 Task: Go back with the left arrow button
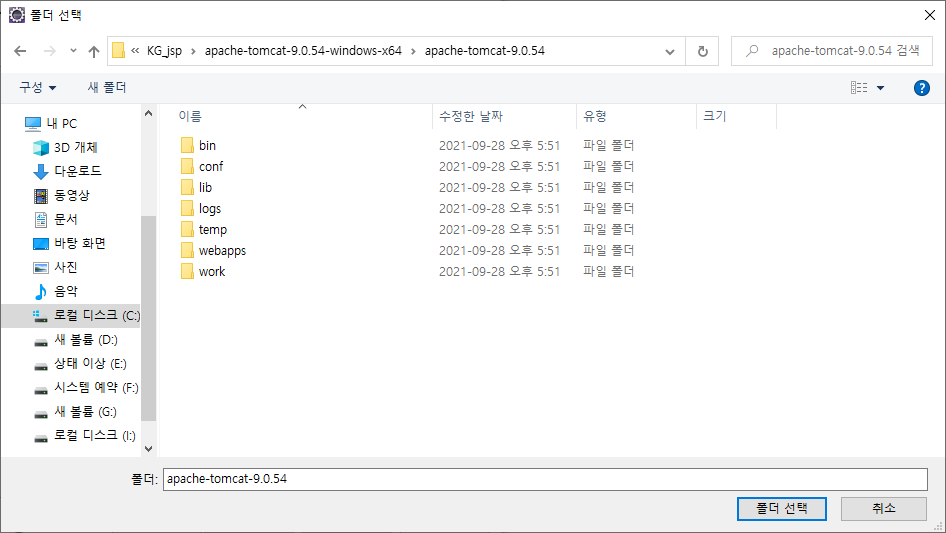pyautogui.click(x=20, y=51)
